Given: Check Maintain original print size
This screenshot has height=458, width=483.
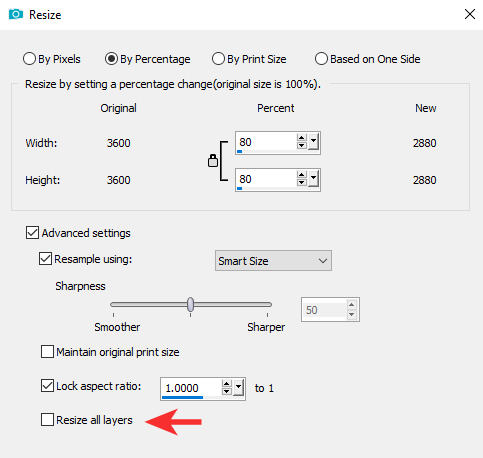Looking at the screenshot, I should pos(47,351).
